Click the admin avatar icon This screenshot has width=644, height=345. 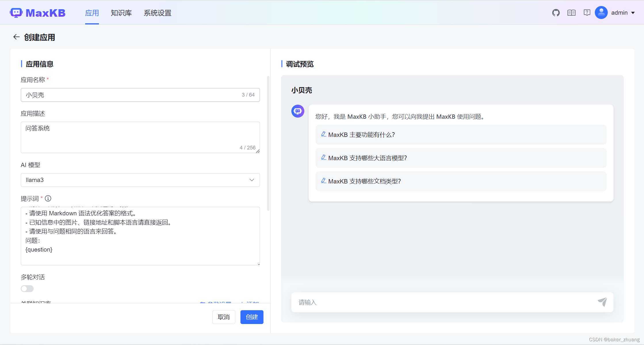click(601, 13)
